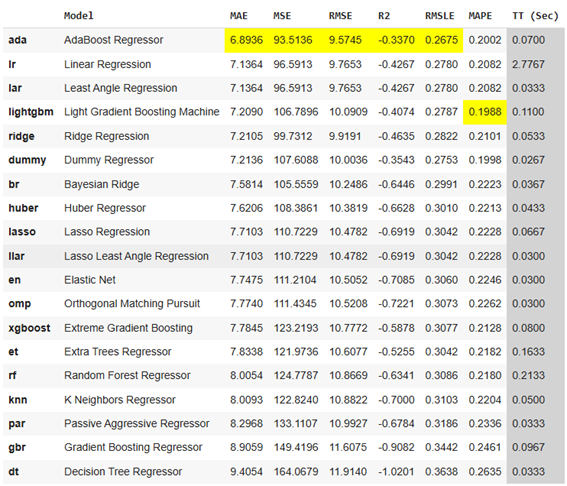
Task: Click the TT (Sec) column header
Action: click(x=535, y=16)
